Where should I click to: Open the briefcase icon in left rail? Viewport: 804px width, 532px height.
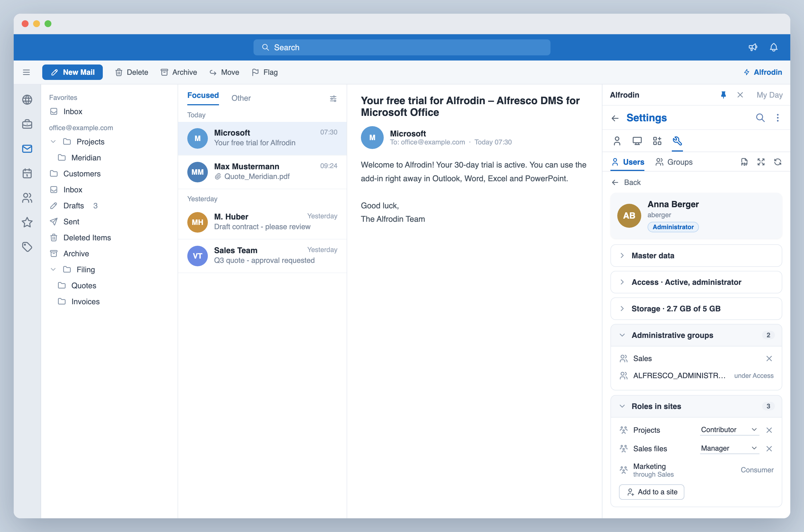pos(27,124)
